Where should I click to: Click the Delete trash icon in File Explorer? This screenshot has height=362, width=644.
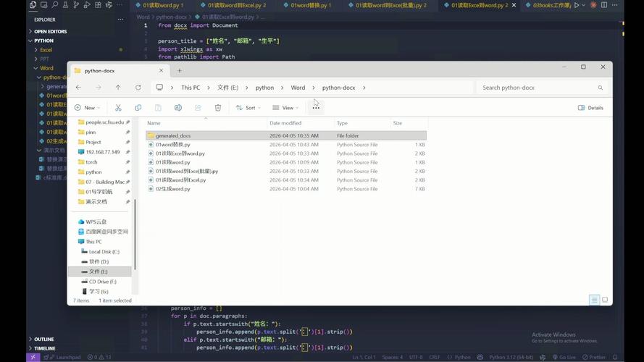coord(217,108)
